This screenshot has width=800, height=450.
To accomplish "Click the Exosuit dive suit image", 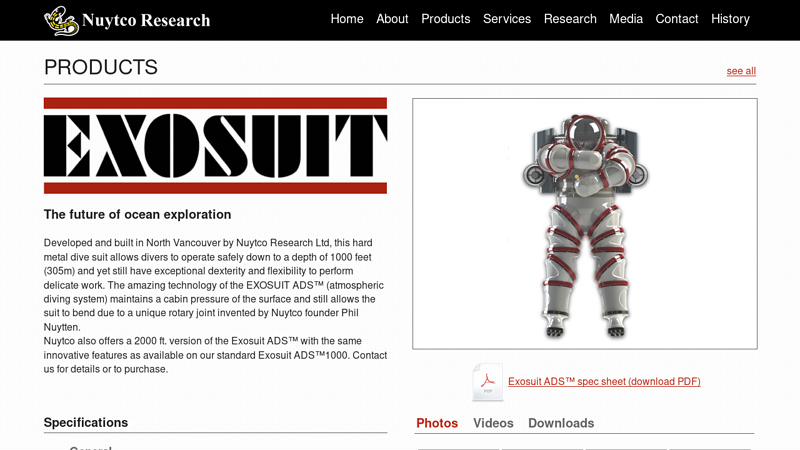I will pos(585,224).
